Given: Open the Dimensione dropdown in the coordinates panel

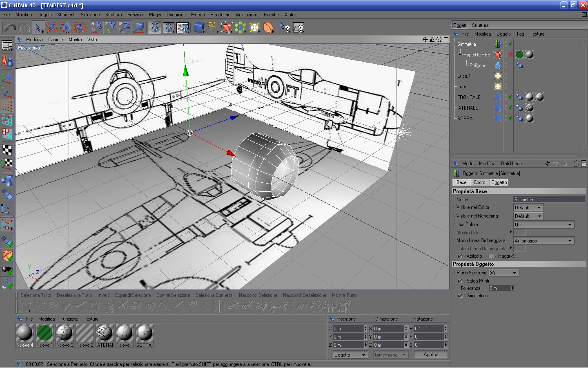Looking at the screenshot, I should tap(391, 355).
